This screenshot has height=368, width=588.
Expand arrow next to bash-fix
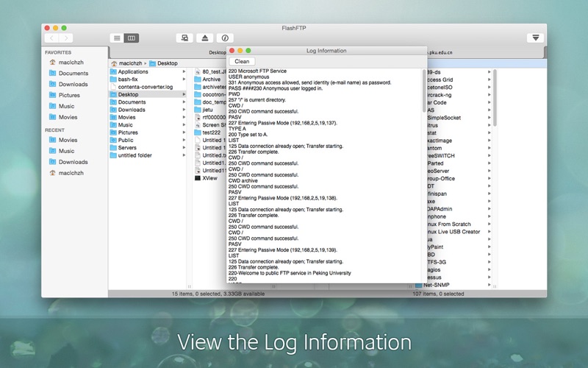pyautogui.click(x=184, y=79)
